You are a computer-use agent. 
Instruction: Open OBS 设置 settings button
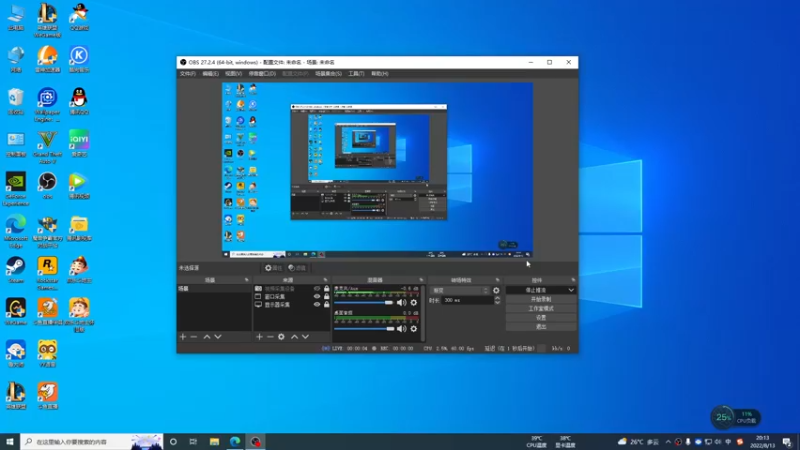[x=541, y=318]
